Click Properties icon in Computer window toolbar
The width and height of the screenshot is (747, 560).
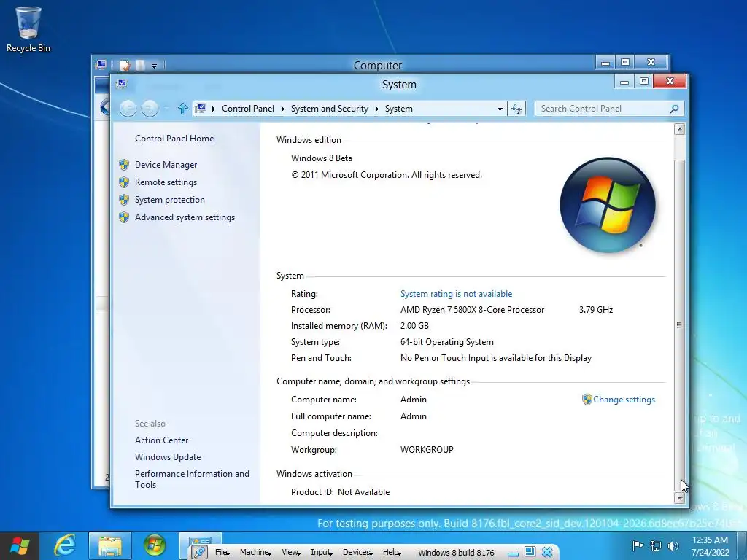(125, 65)
